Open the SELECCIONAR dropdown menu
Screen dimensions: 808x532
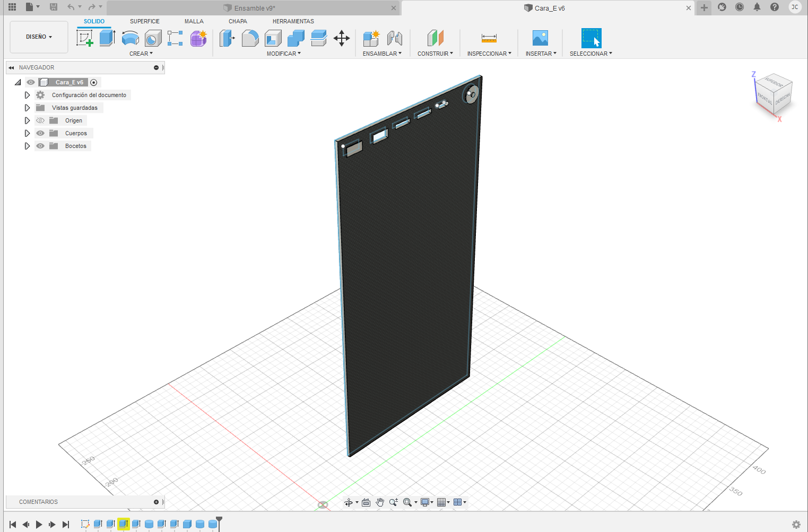[591, 54]
